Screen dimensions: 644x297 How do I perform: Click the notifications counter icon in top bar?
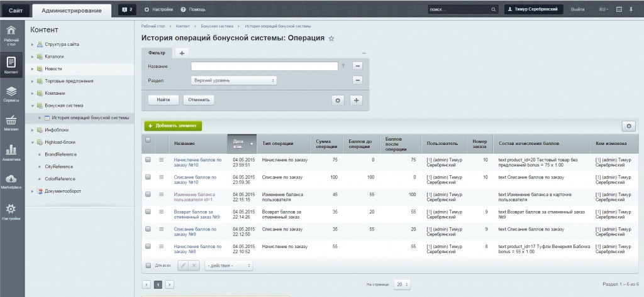[x=127, y=9]
